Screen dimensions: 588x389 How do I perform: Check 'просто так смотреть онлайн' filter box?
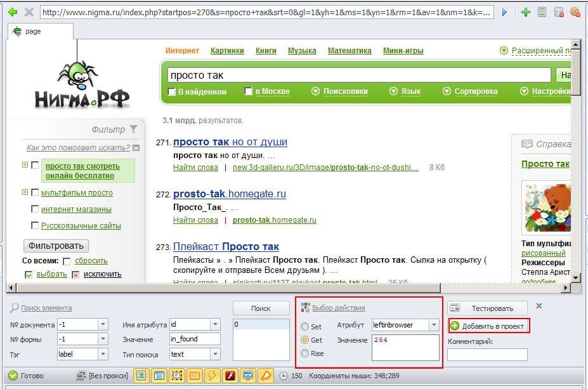click(x=35, y=165)
